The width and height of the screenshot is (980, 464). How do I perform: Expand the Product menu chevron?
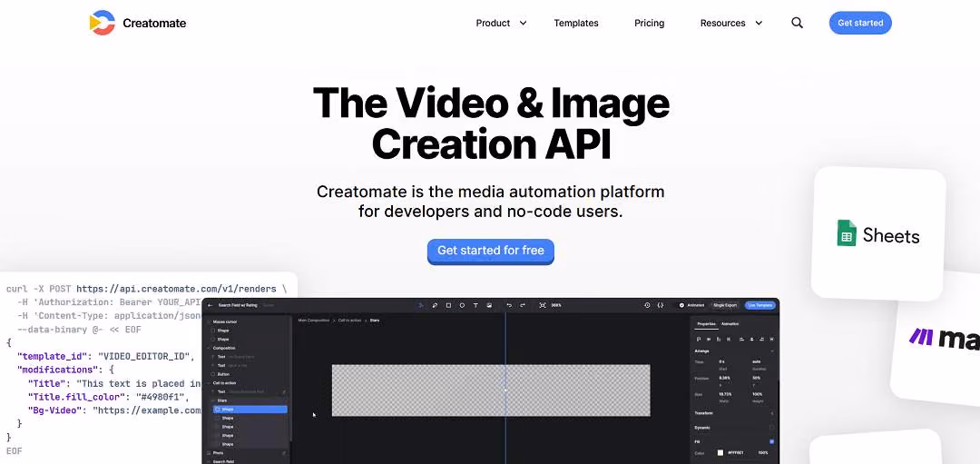524,23
